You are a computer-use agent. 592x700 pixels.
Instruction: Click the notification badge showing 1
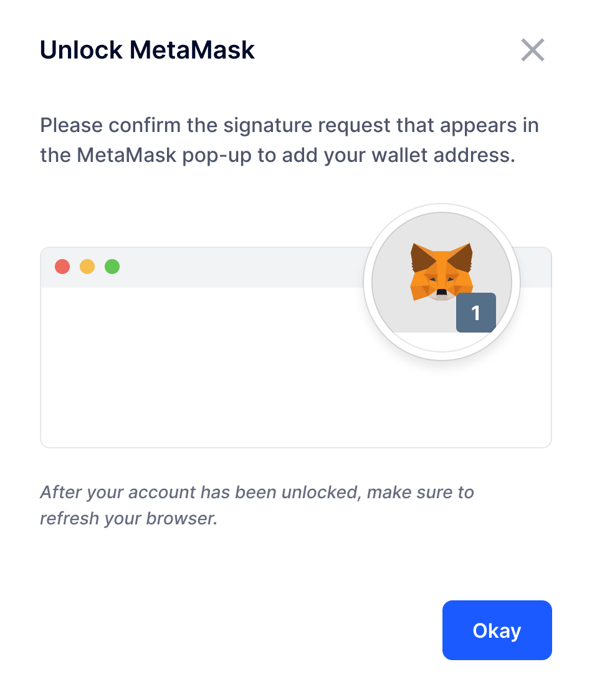[x=476, y=313]
